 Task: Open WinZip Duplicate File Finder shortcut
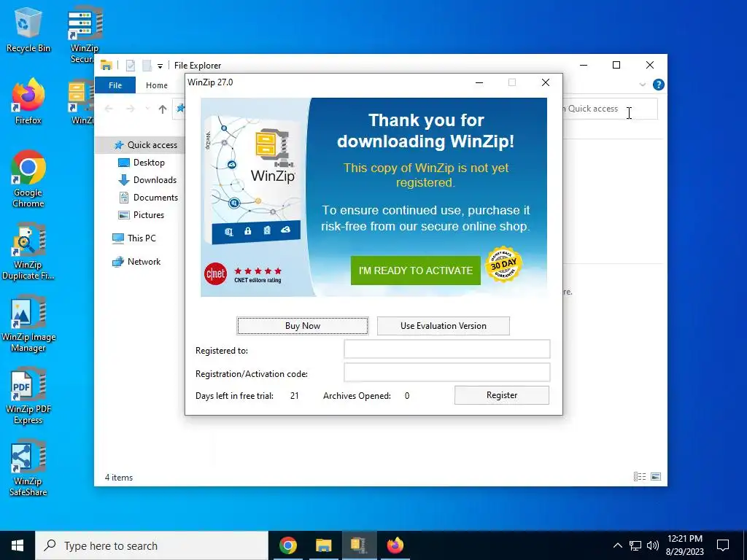[x=28, y=252]
